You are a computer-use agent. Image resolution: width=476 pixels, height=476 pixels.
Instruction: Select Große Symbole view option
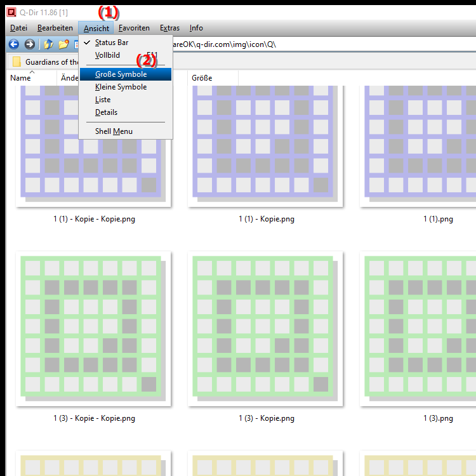click(x=126, y=74)
